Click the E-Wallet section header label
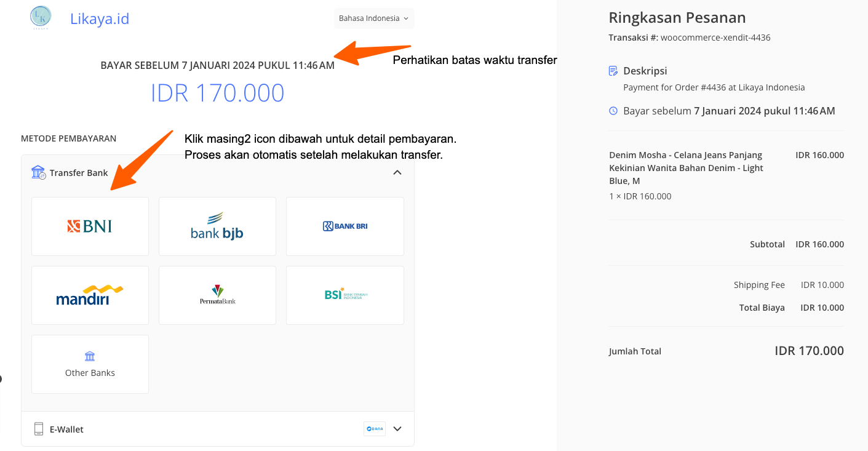 66,429
